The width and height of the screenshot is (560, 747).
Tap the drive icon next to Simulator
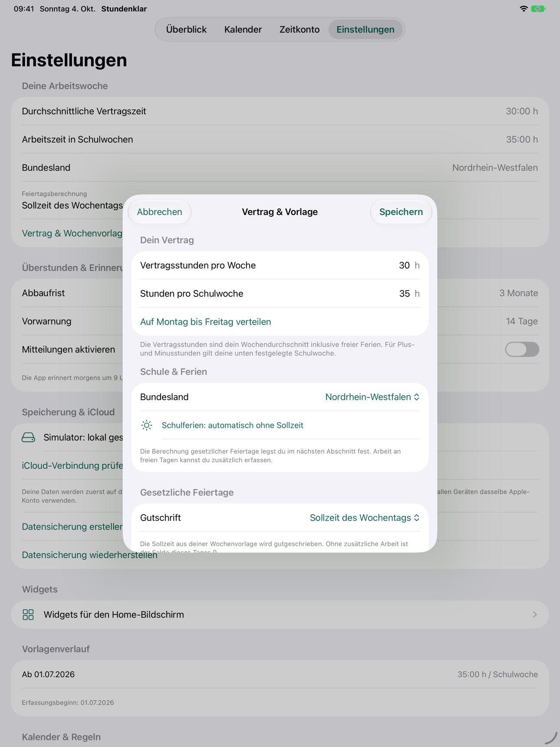tap(28, 437)
